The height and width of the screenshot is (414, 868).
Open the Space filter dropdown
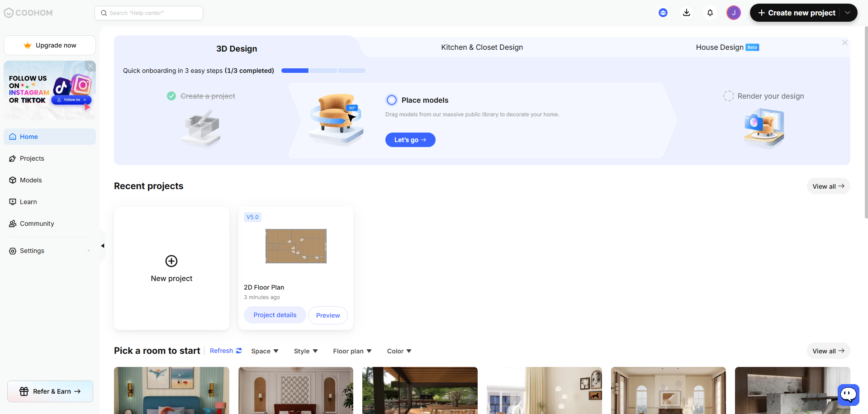pos(265,351)
